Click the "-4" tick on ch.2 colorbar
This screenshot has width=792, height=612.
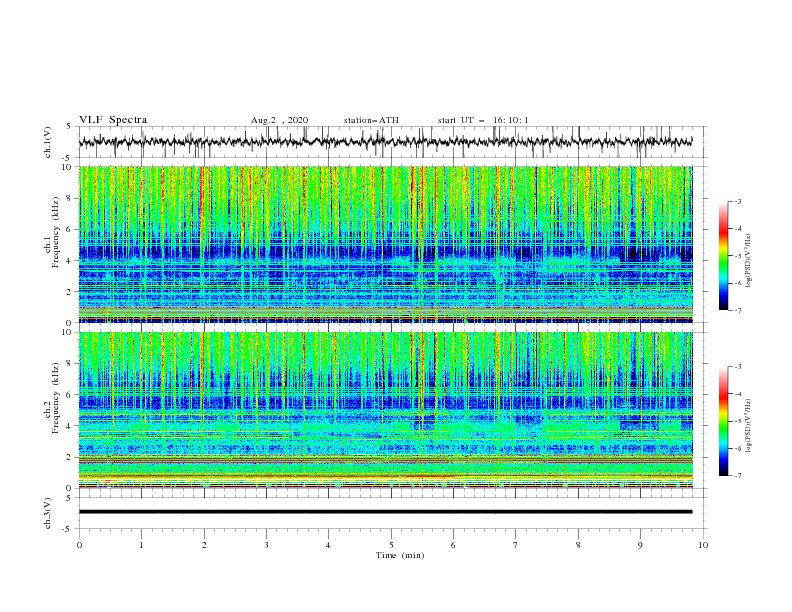pos(738,394)
